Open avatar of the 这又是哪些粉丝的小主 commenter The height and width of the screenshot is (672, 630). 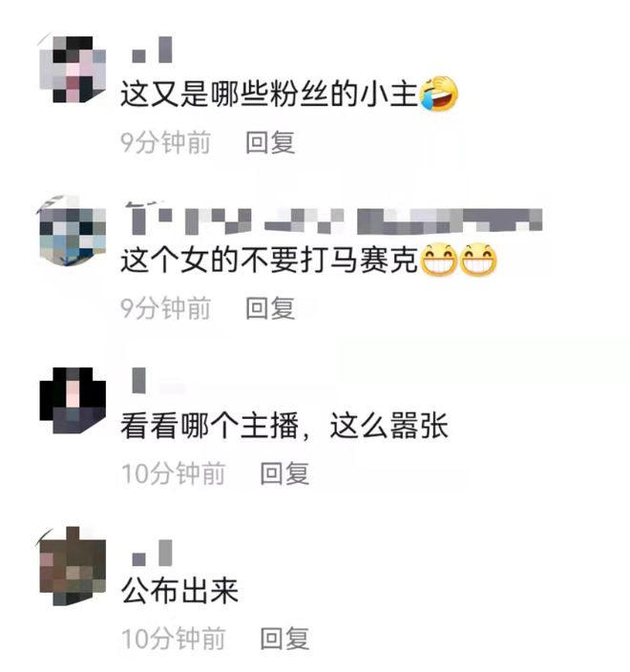click(73, 69)
